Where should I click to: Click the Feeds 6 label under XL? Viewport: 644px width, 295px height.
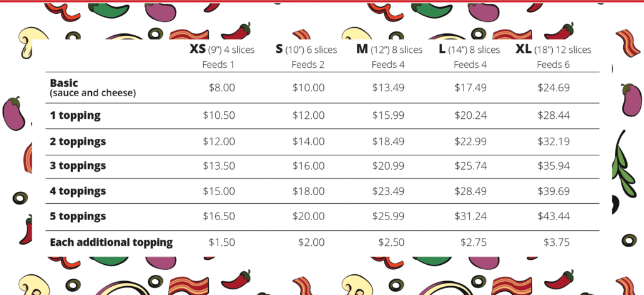[553, 64]
